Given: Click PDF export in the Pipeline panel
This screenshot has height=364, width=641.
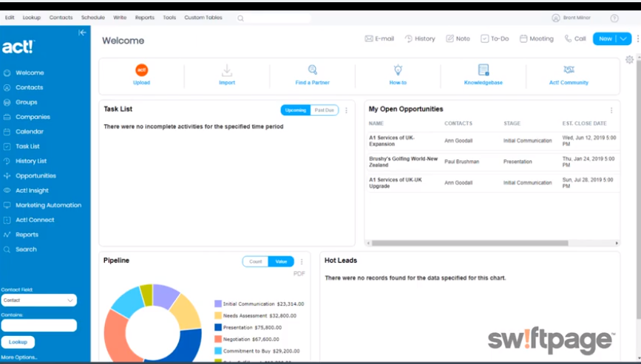Looking at the screenshot, I should coord(299,274).
